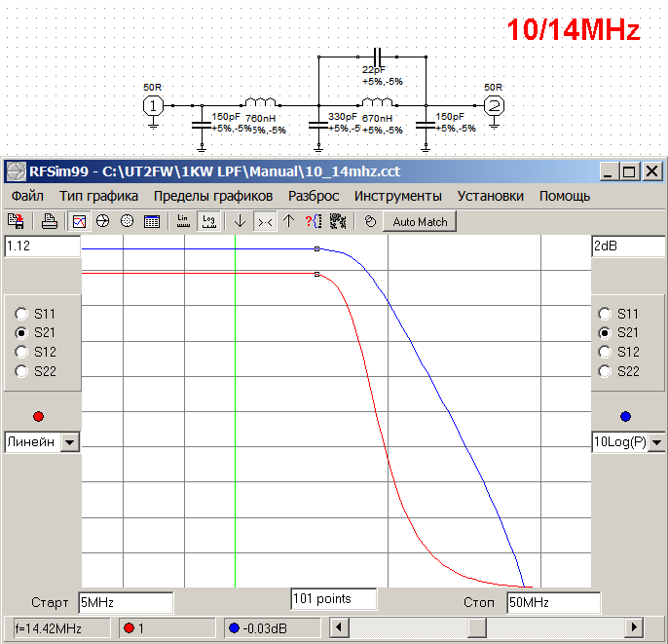Switch to the polar plot view icon
The height and width of the screenshot is (644, 668).
coord(127,221)
